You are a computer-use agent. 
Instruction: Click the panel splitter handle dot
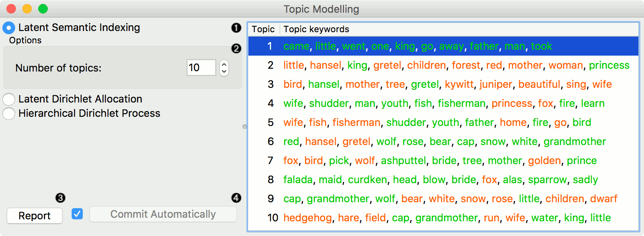coord(244,127)
